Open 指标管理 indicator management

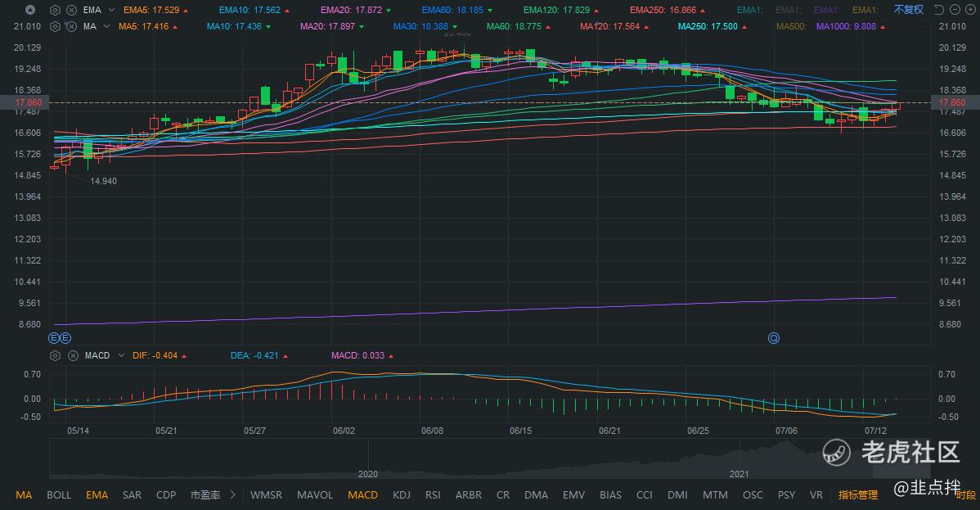point(858,495)
